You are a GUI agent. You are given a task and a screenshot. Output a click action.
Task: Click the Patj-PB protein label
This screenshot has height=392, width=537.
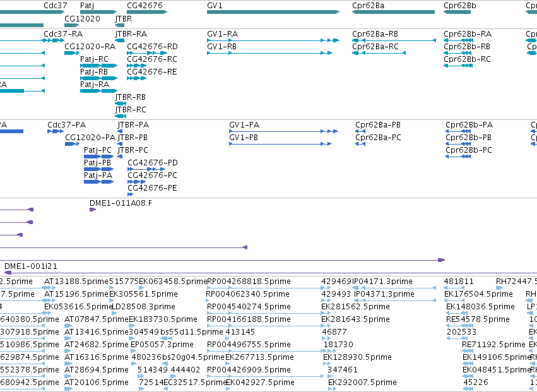(97, 162)
